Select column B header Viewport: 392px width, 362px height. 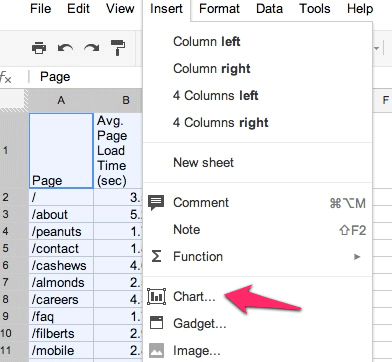[x=118, y=100]
